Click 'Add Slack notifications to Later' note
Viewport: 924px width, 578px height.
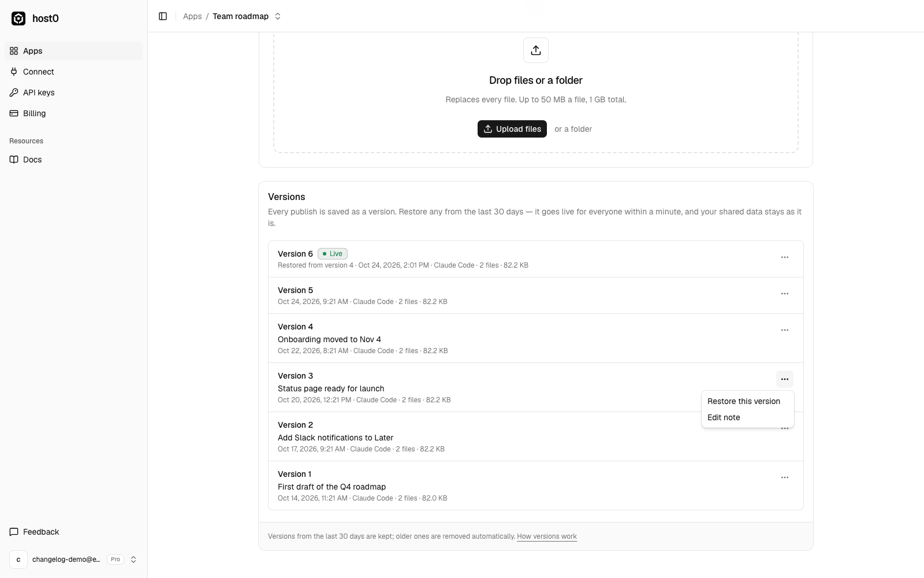click(336, 438)
